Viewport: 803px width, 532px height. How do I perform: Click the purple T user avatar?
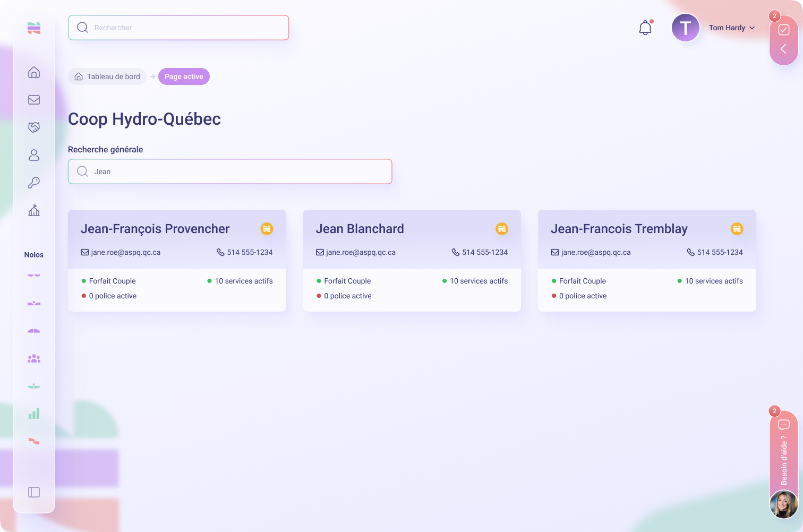coord(686,28)
